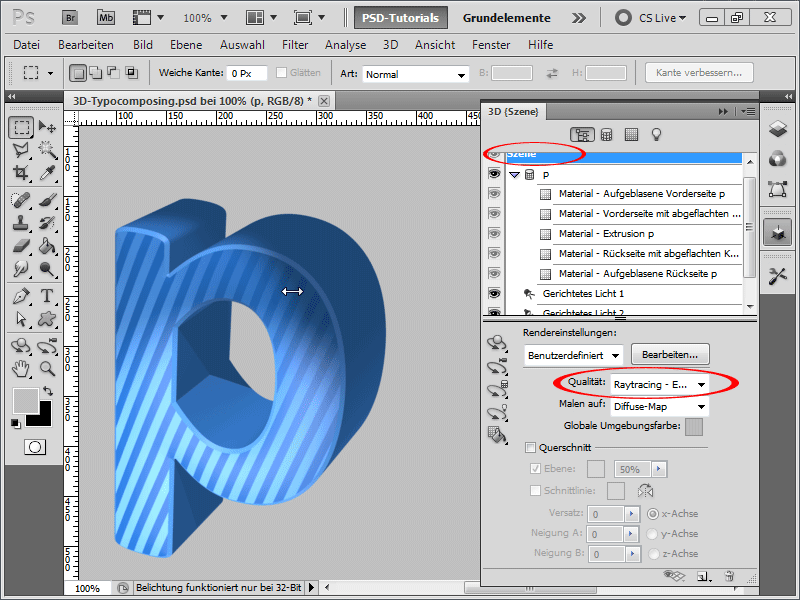The image size is (800, 600).
Task: Click the Globale Umgebungsfarbe color swatch
Action: pos(694,427)
